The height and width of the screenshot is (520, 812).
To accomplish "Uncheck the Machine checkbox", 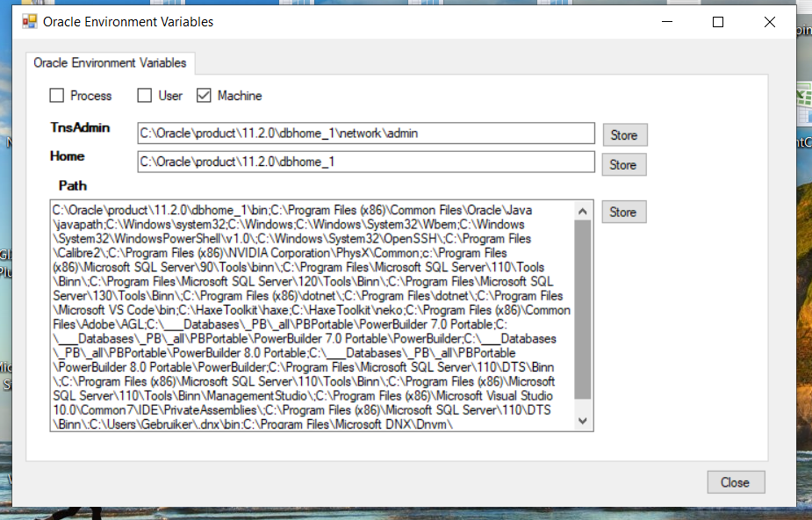I will pyautogui.click(x=204, y=95).
